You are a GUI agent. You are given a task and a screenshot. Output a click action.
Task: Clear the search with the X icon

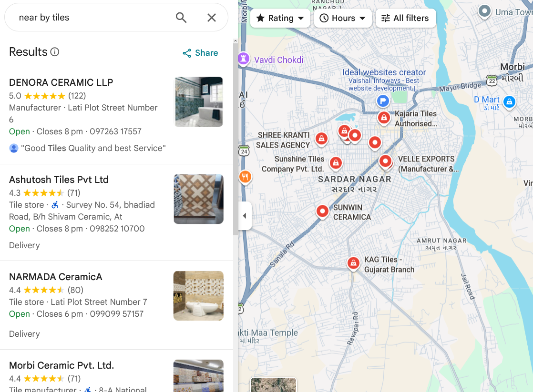point(212,18)
